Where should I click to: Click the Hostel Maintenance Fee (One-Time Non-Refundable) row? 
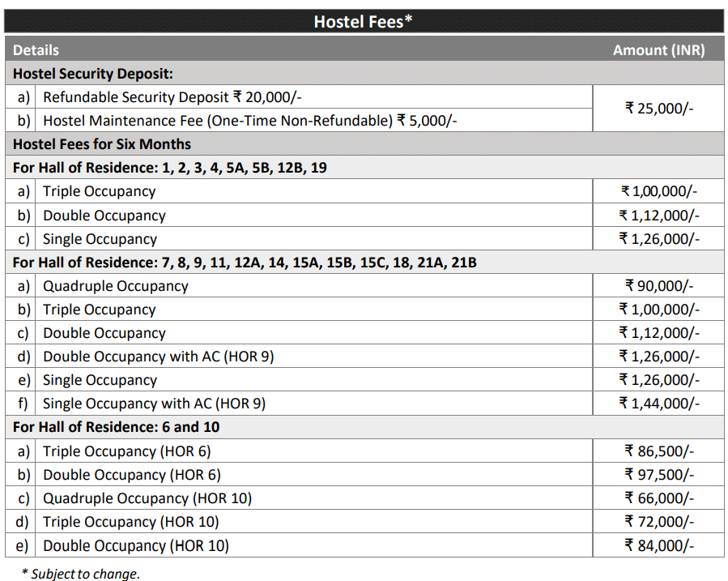[x=299, y=121]
